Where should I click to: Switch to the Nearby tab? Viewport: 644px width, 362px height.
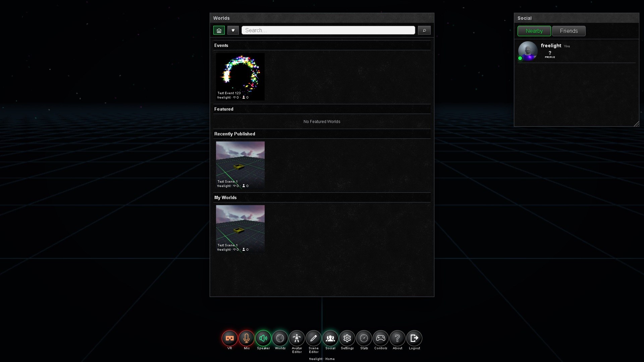coord(534,31)
